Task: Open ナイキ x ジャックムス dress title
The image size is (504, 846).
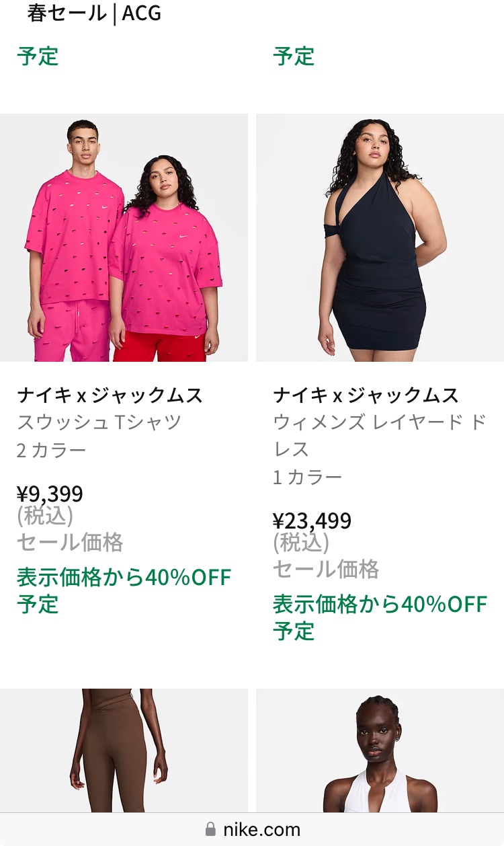Action: (x=366, y=395)
